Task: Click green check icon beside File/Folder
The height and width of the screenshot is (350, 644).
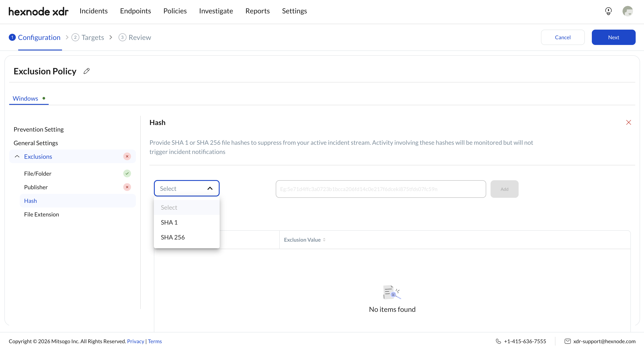Action: click(127, 173)
